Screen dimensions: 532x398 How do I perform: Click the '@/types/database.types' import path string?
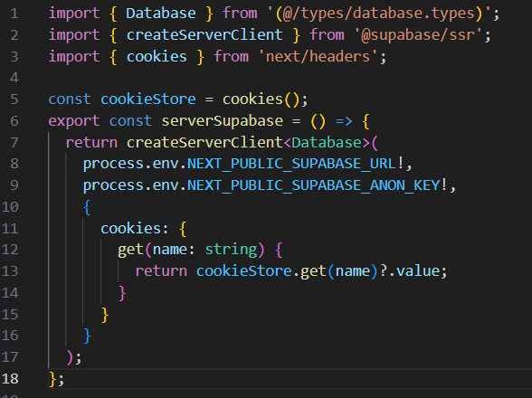coord(379,14)
